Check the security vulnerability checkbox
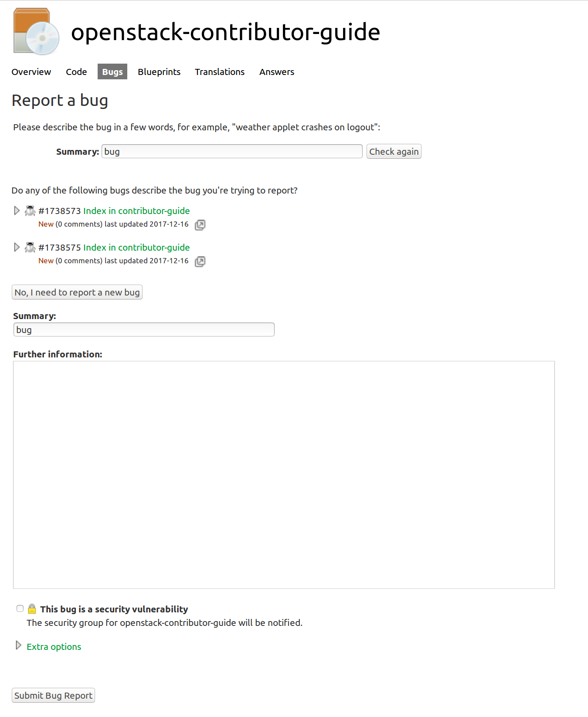Viewport: 588px width, 717px height. 20,608
